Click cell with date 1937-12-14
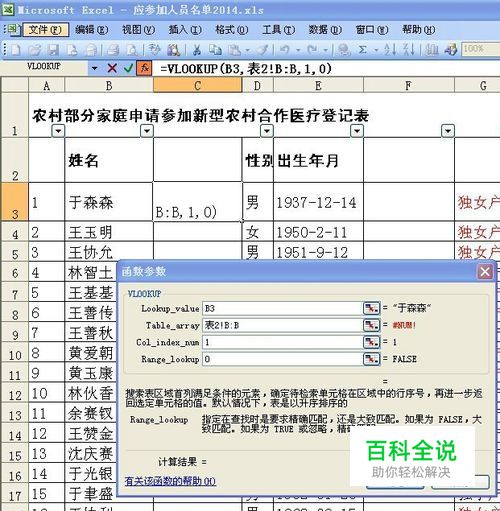Image resolution: width=500 pixels, height=511 pixels. 318,202
